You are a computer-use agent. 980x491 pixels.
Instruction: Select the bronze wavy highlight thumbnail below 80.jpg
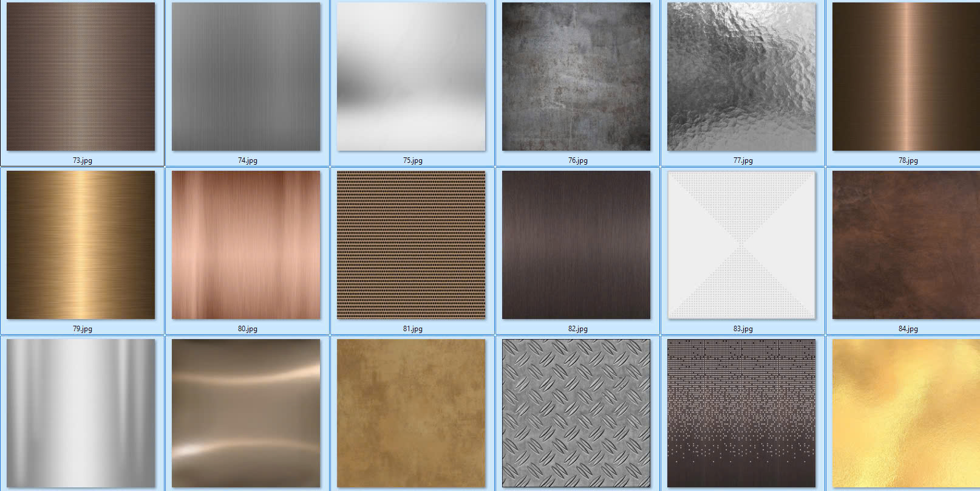[x=246, y=413]
